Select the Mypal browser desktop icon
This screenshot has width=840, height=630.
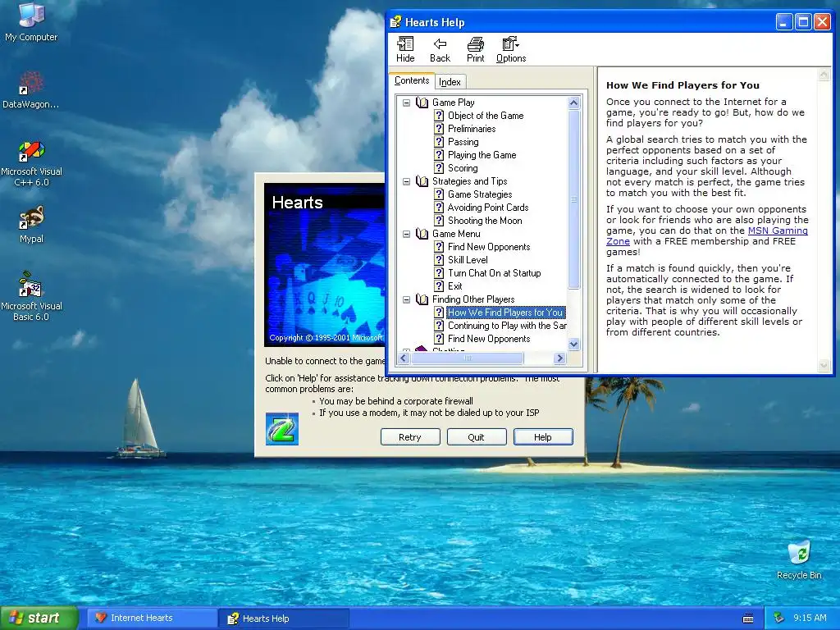31,217
